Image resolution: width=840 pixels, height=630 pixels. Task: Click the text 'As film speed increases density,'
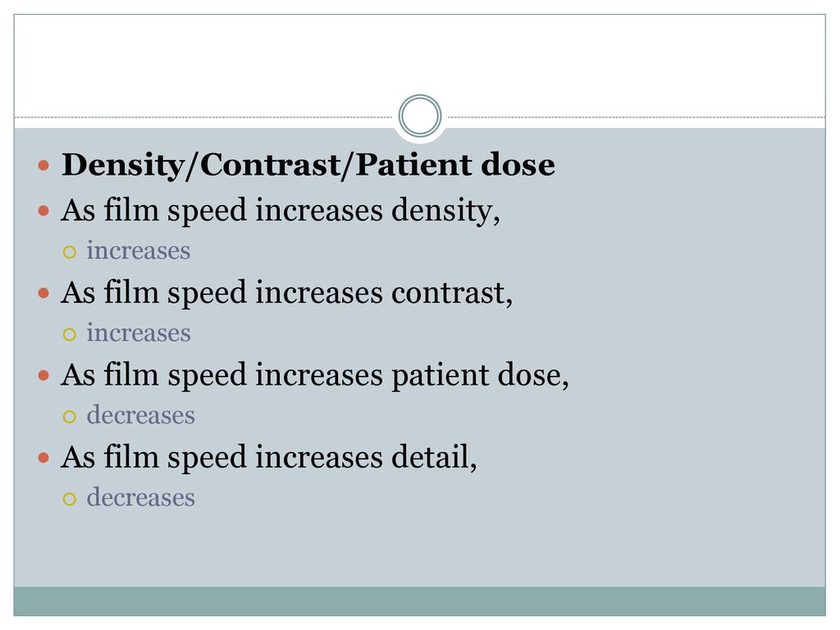coord(281,211)
